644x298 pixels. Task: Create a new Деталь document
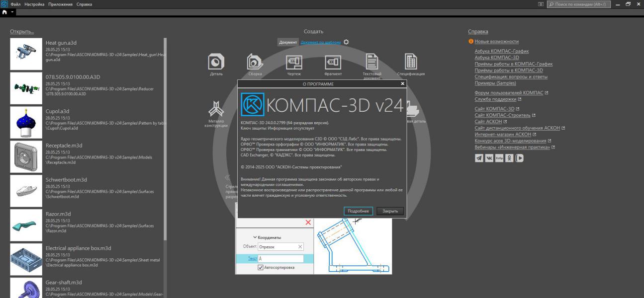(216, 63)
